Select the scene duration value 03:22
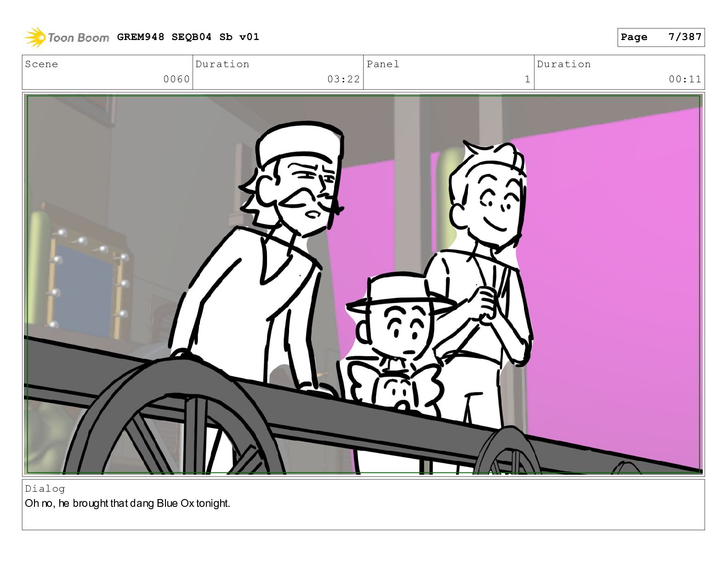 pyautogui.click(x=343, y=79)
